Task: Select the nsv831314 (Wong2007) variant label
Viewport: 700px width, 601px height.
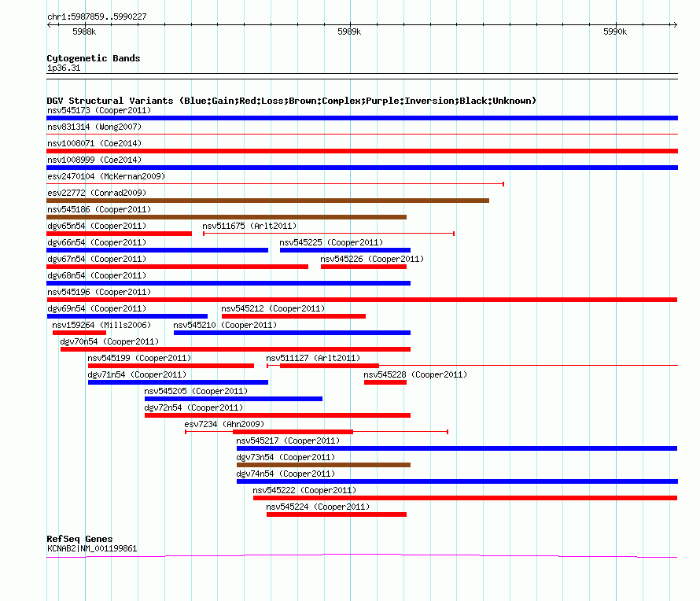Action: [x=94, y=127]
